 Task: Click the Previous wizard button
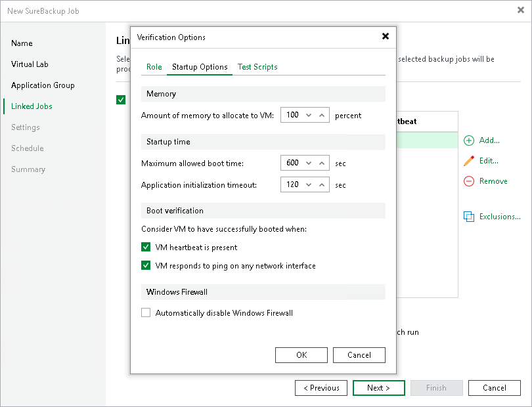[x=321, y=388]
